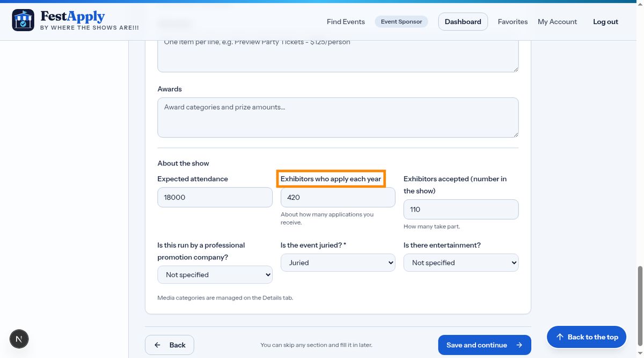This screenshot has width=644, height=358.
Task: Open the Find Events page
Action: pyautogui.click(x=346, y=21)
